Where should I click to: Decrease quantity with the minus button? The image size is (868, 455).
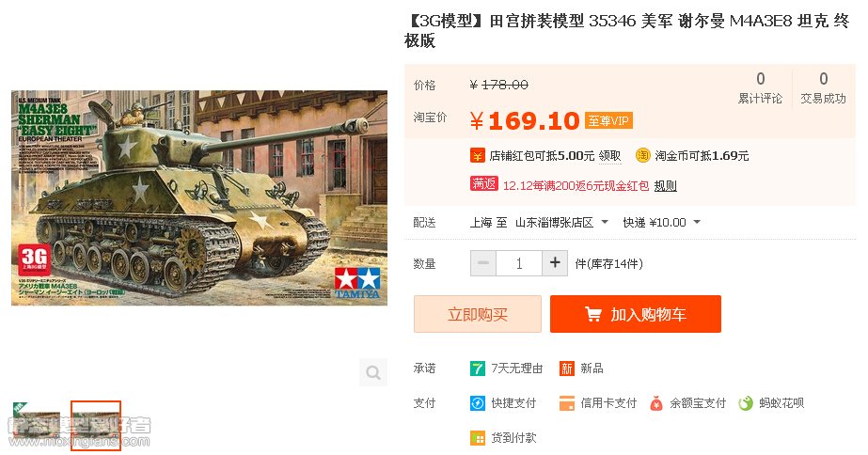pyautogui.click(x=483, y=263)
